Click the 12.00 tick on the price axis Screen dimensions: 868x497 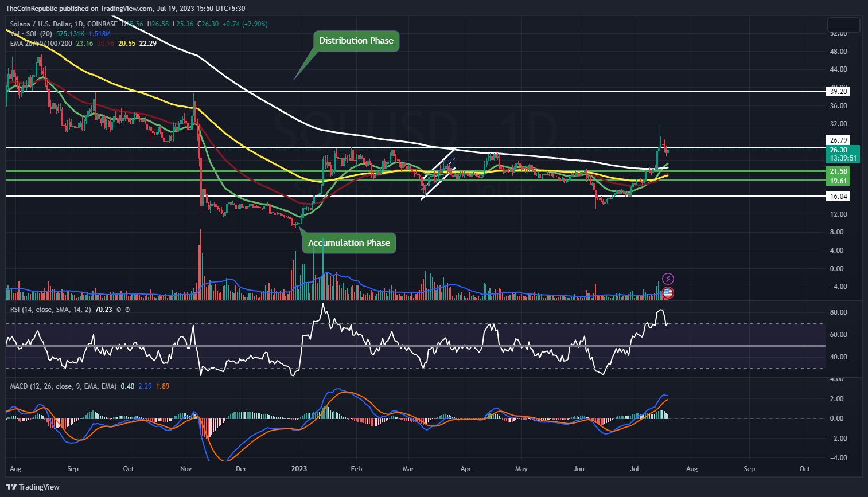(x=838, y=214)
